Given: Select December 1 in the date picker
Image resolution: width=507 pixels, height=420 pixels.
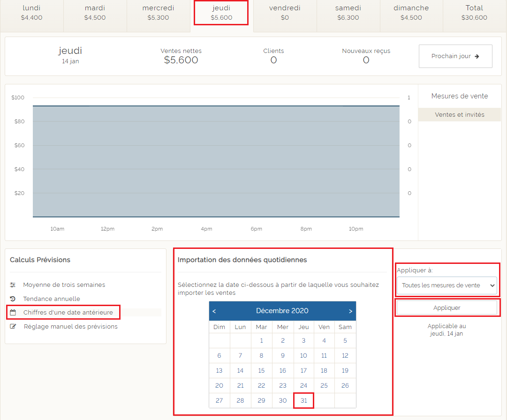Looking at the screenshot, I should [261, 341].
